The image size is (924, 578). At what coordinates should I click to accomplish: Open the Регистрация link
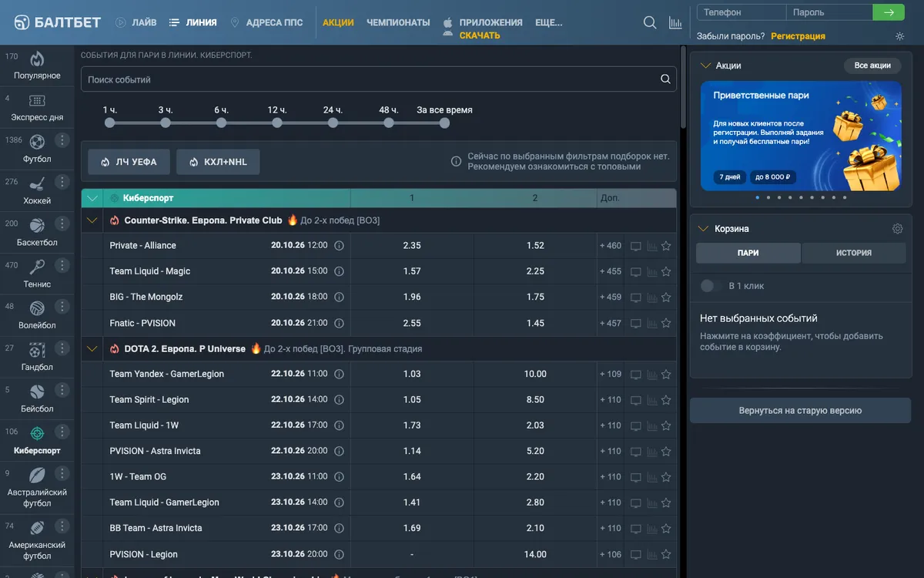[x=798, y=36]
